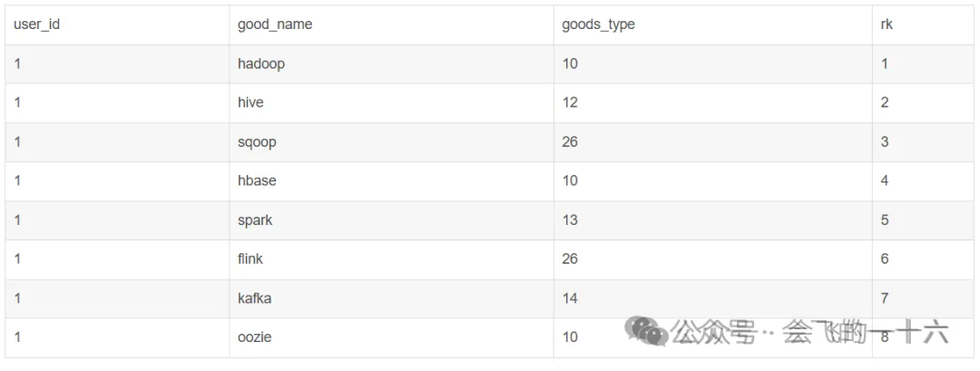Image resolution: width=980 pixels, height=371 pixels.
Task: Select the spark cell
Action: point(255,220)
